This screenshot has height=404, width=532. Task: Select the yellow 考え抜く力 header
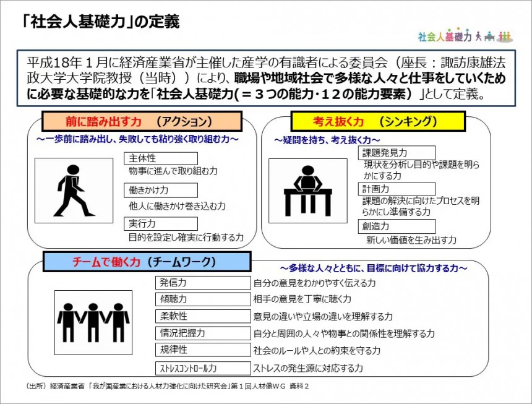pos(377,120)
